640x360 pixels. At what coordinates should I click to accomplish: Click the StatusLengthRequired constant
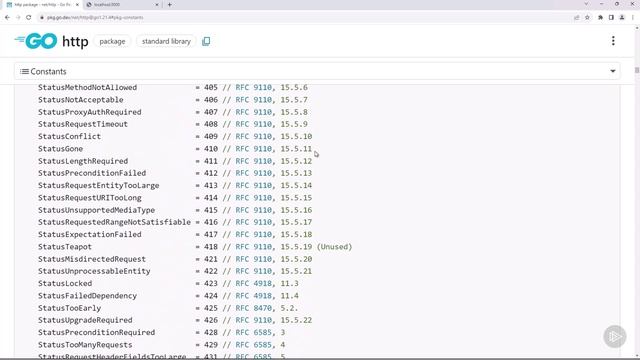pyautogui.click(x=83, y=161)
